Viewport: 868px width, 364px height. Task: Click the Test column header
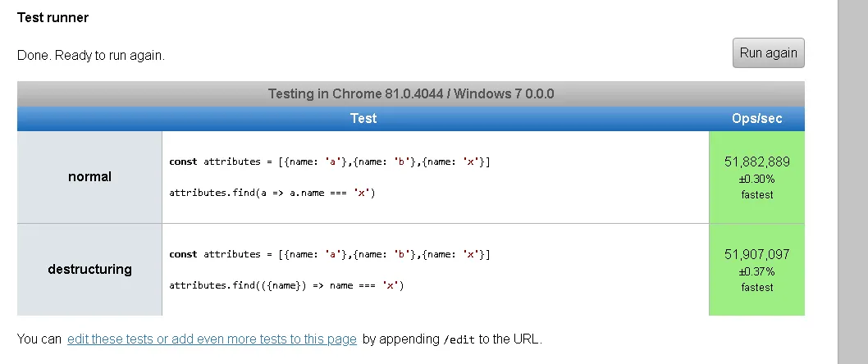pyautogui.click(x=363, y=119)
